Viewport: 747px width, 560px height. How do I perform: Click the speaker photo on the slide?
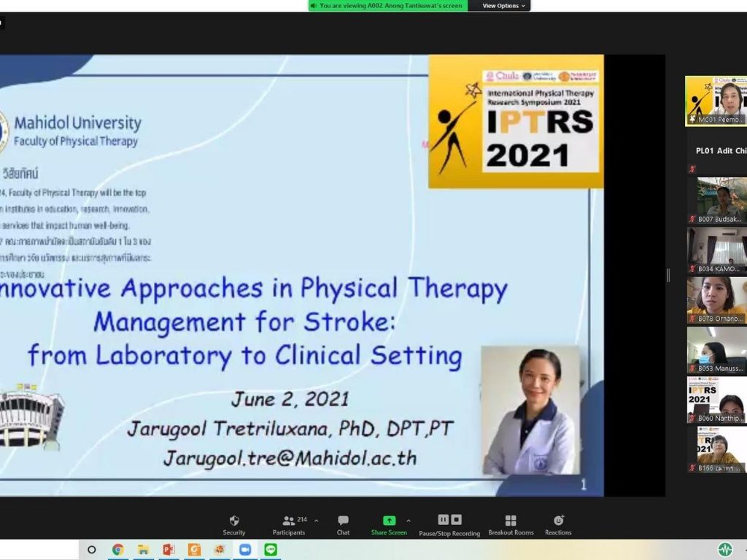tap(531, 410)
